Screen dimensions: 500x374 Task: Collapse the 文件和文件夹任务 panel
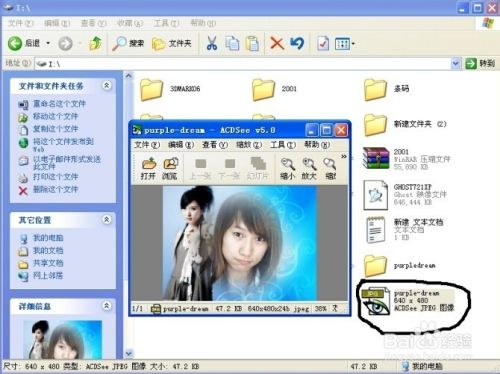pos(106,85)
